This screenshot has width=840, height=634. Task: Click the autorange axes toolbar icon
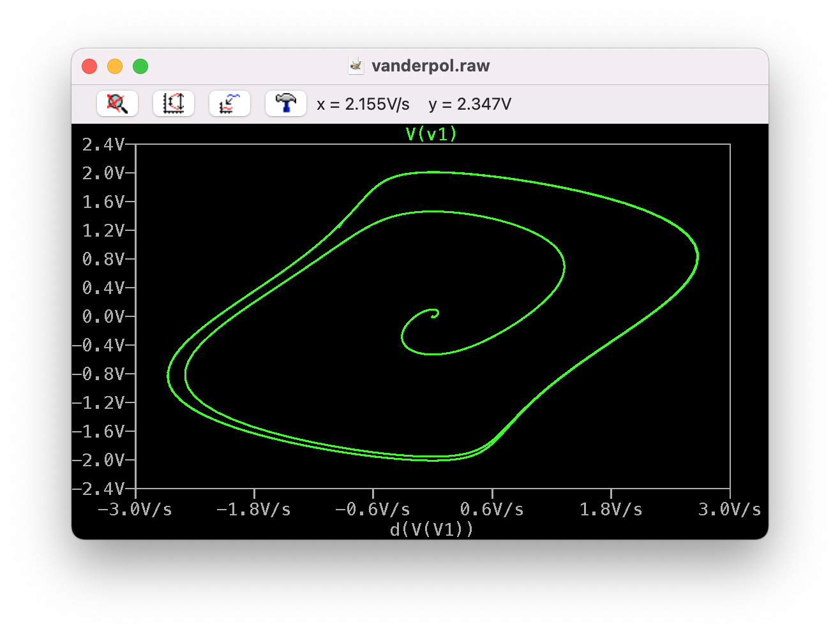(174, 103)
